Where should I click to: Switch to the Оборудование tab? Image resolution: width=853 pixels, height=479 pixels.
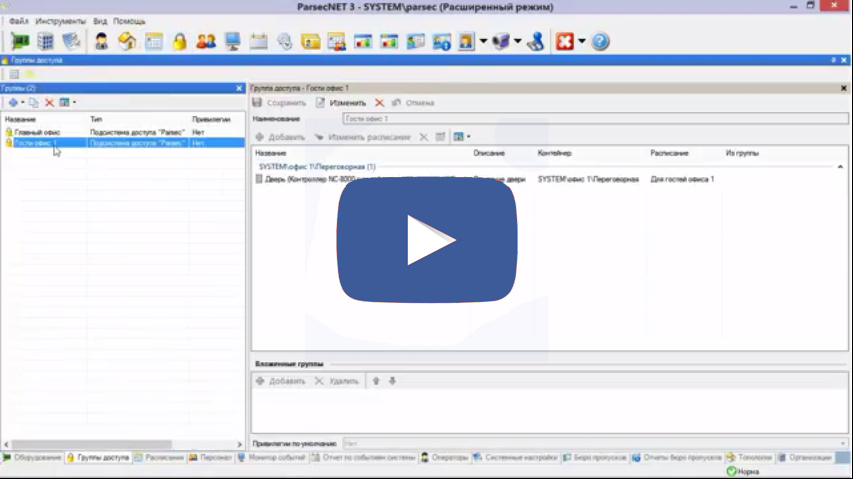(32, 458)
